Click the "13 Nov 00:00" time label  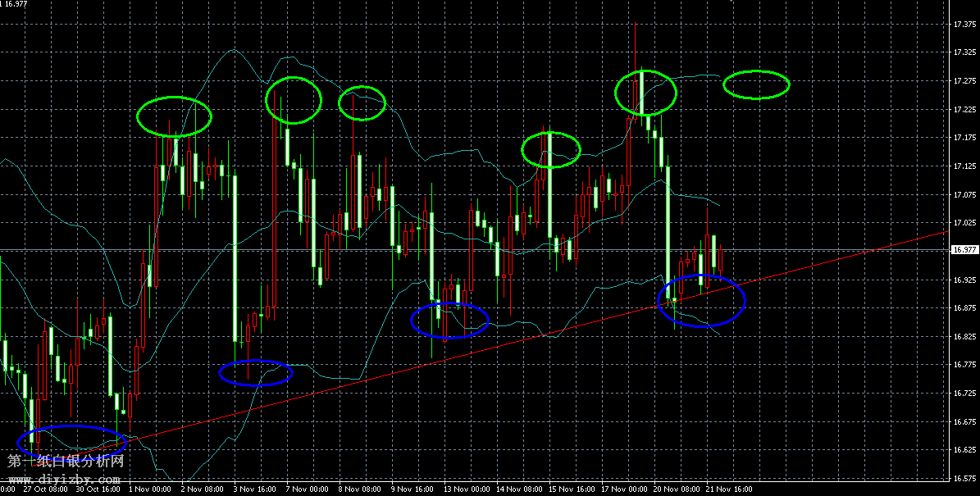[464, 489]
